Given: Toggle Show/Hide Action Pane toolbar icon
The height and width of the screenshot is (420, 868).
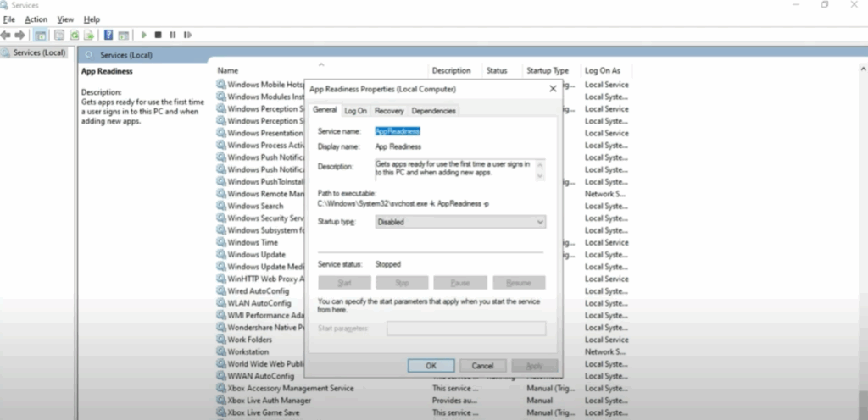Looking at the screenshot, I should [124, 35].
